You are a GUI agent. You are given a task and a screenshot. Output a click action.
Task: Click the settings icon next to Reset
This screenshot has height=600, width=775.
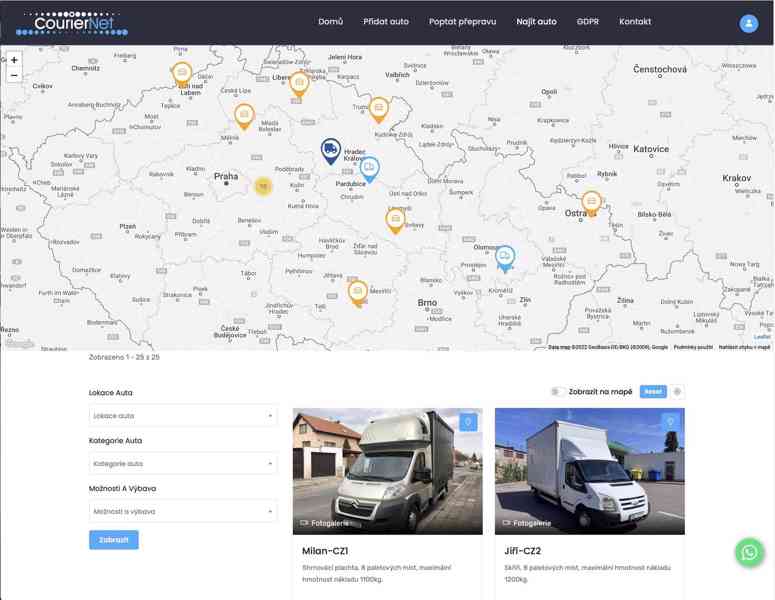[x=677, y=392]
